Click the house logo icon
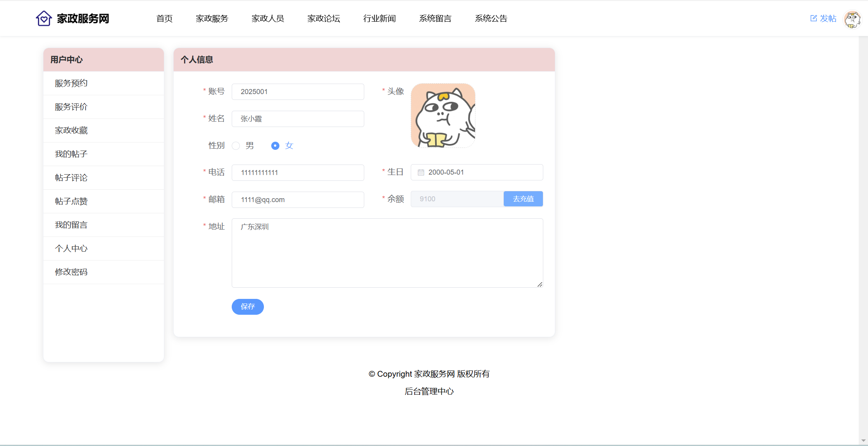 44,18
